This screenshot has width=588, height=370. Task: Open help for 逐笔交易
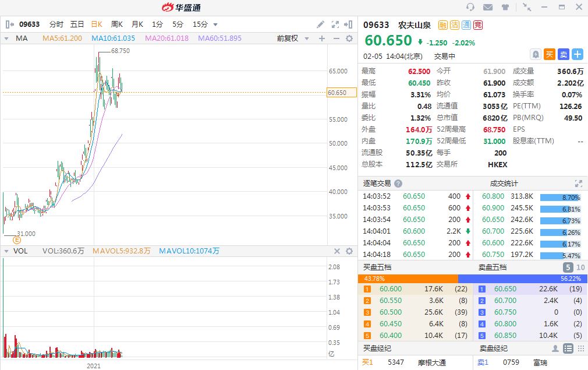(398, 184)
